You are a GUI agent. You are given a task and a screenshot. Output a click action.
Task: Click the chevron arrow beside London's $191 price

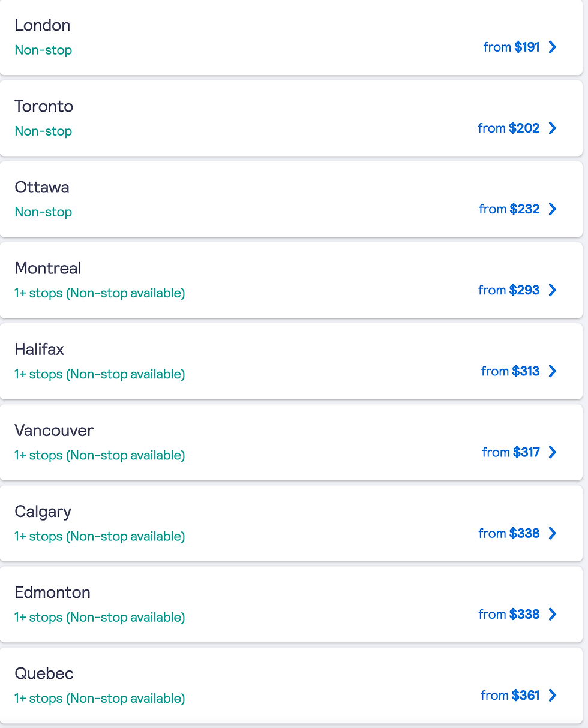tap(553, 47)
